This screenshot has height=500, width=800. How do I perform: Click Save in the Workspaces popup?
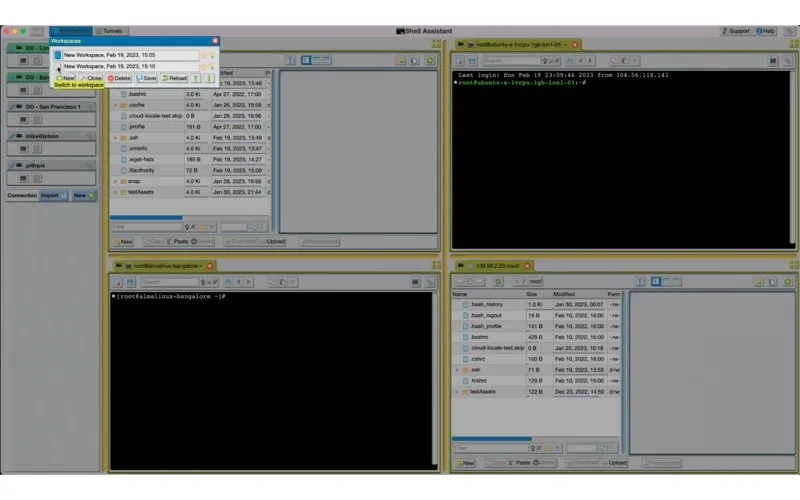146,78
